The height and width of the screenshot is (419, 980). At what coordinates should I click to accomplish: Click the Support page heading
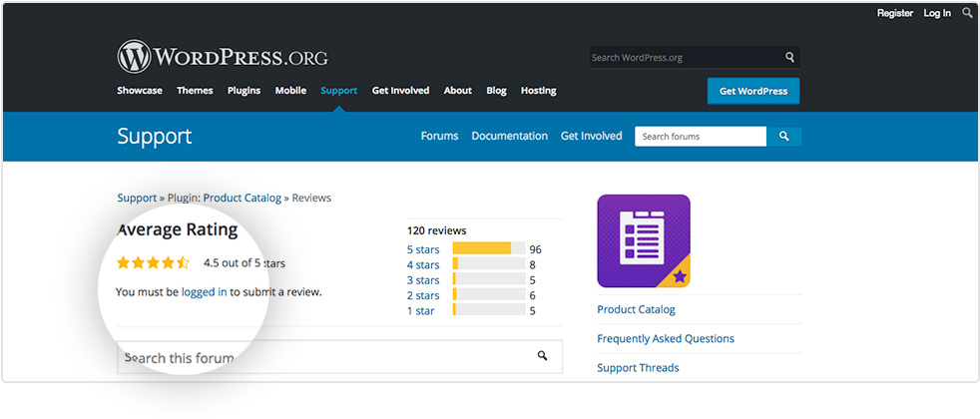point(155,136)
